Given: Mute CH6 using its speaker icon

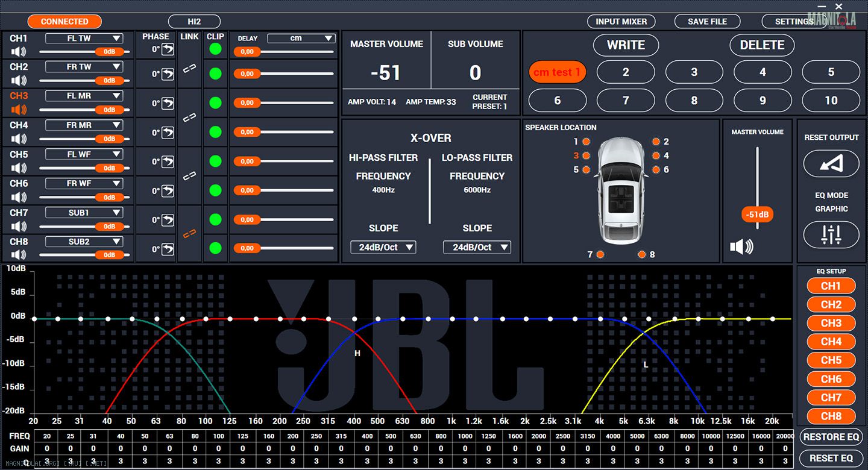Looking at the screenshot, I should coord(19,197).
